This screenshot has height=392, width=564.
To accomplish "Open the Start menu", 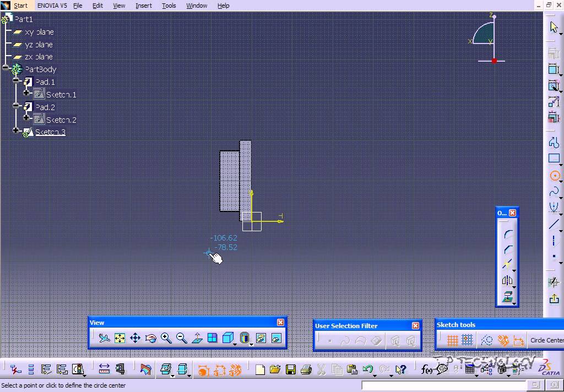I will (x=20, y=6).
